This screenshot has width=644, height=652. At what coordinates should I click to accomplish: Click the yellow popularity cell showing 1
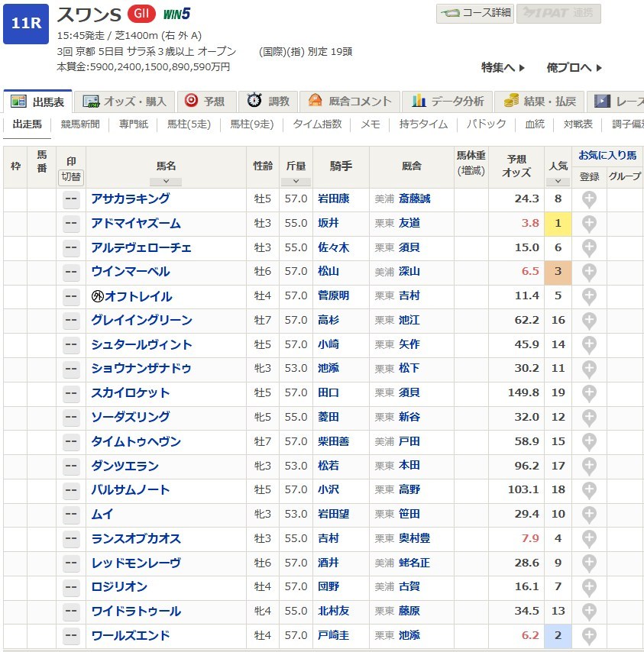558,224
